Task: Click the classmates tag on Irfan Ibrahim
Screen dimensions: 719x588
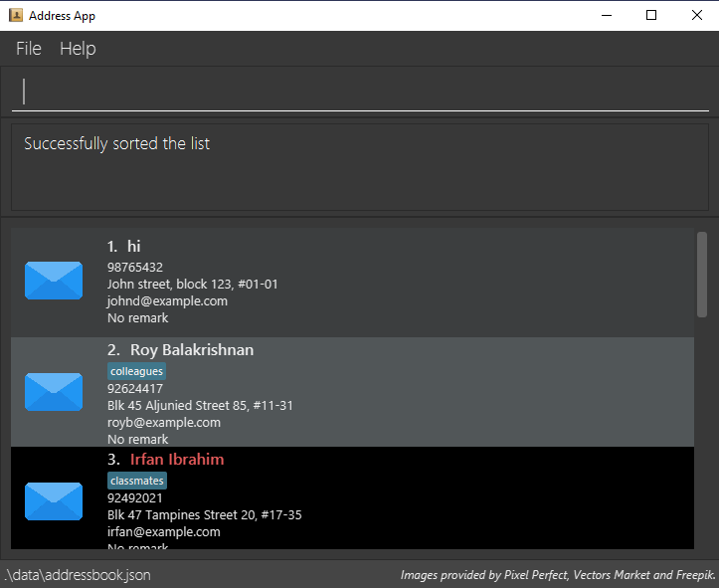Action: 137,481
